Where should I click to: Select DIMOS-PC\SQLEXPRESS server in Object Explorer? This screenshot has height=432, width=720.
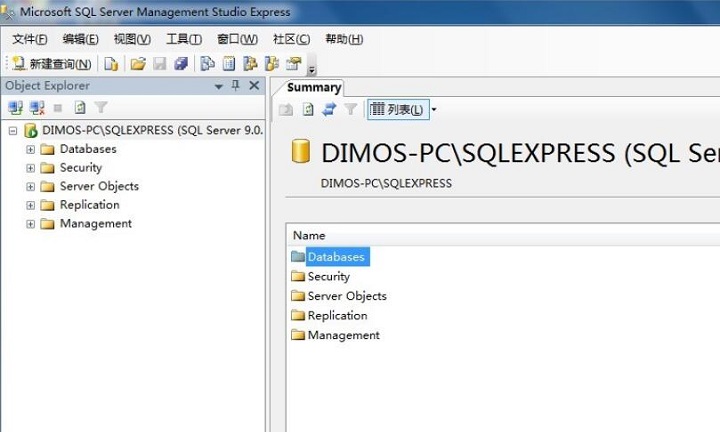pyautogui.click(x=152, y=130)
